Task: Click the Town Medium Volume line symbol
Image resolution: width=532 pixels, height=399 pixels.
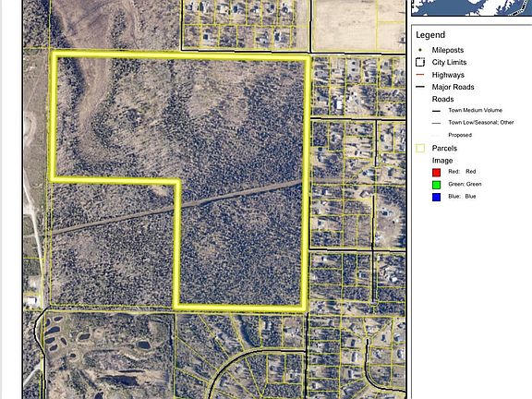Action: tap(436, 111)
